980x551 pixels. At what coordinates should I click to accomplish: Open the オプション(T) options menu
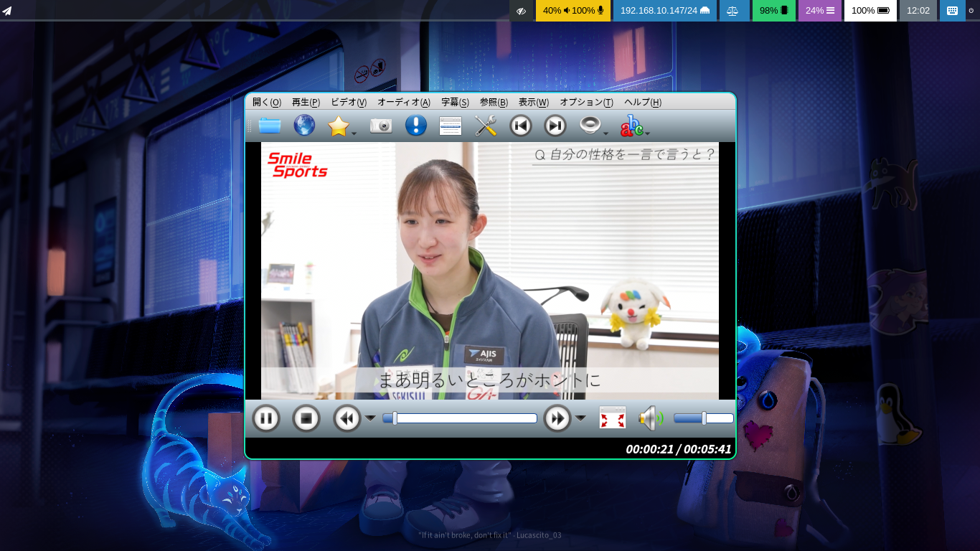coord(586,102)
